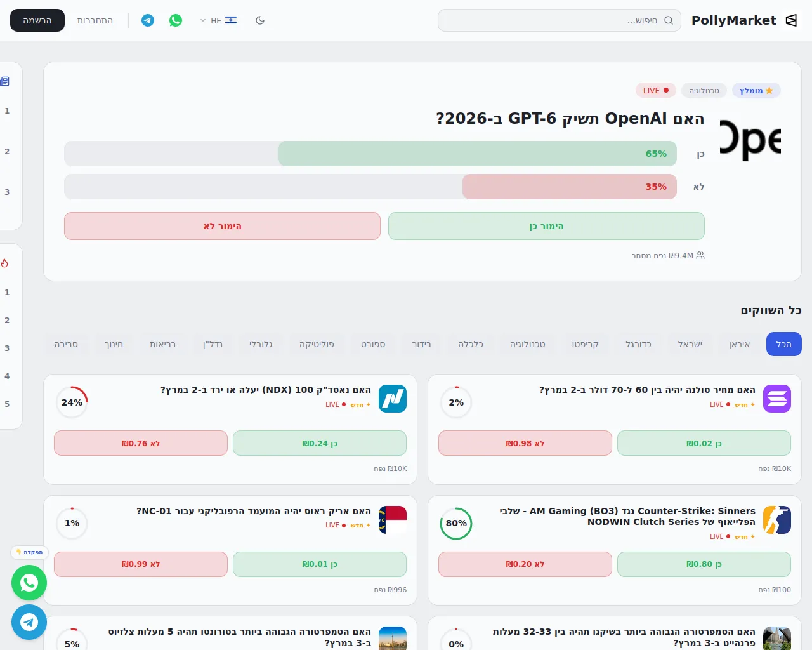812x650 pixels.
Task: Open the Solana price market title
Action: click(x=647, y=390)
